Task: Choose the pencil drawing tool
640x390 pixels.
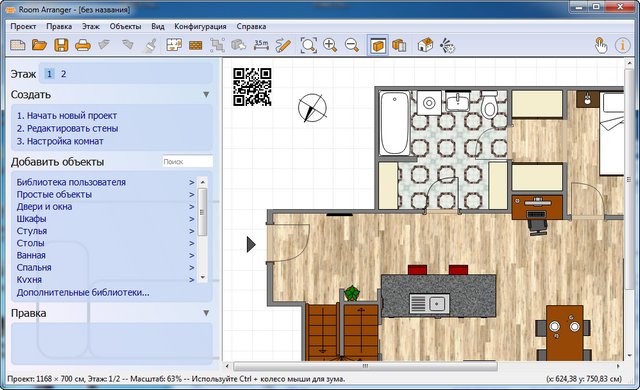Action: [x=283, y=45]
